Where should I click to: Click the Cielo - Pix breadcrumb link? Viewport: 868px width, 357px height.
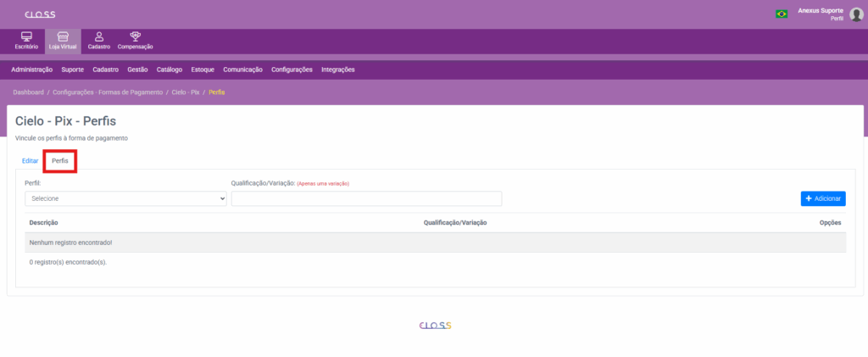pos(185,92)
